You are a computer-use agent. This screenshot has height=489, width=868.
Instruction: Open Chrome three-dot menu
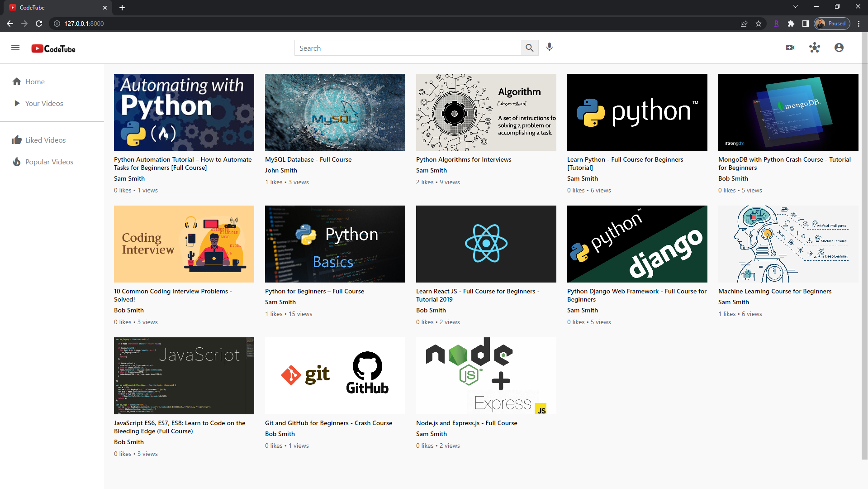click(x=859, y=24)
